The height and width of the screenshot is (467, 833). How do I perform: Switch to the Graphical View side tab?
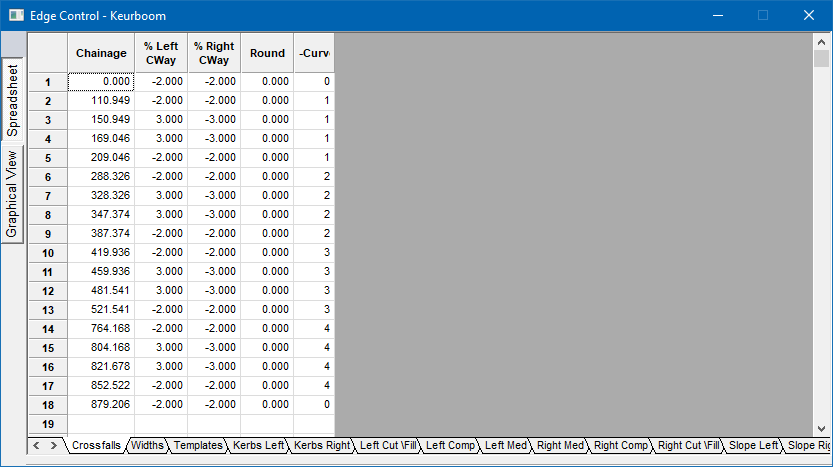pyautogui.click(x=13, y=193)
